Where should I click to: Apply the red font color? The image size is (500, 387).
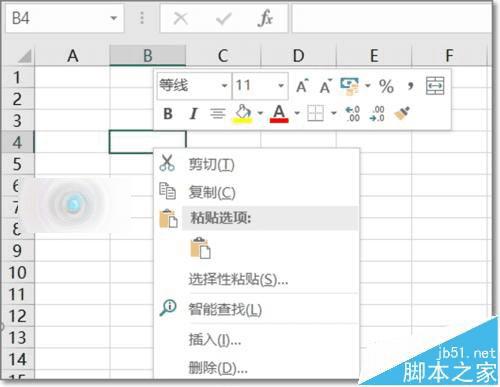(279, 114)
